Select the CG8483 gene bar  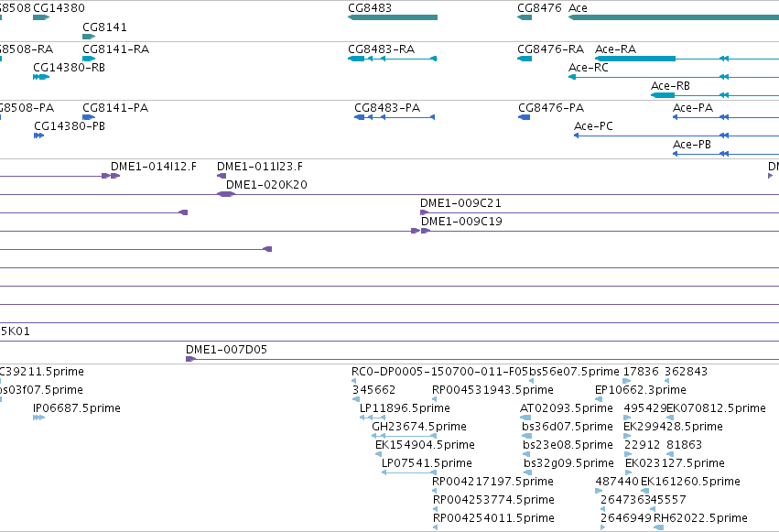click(x=393, y=17)
